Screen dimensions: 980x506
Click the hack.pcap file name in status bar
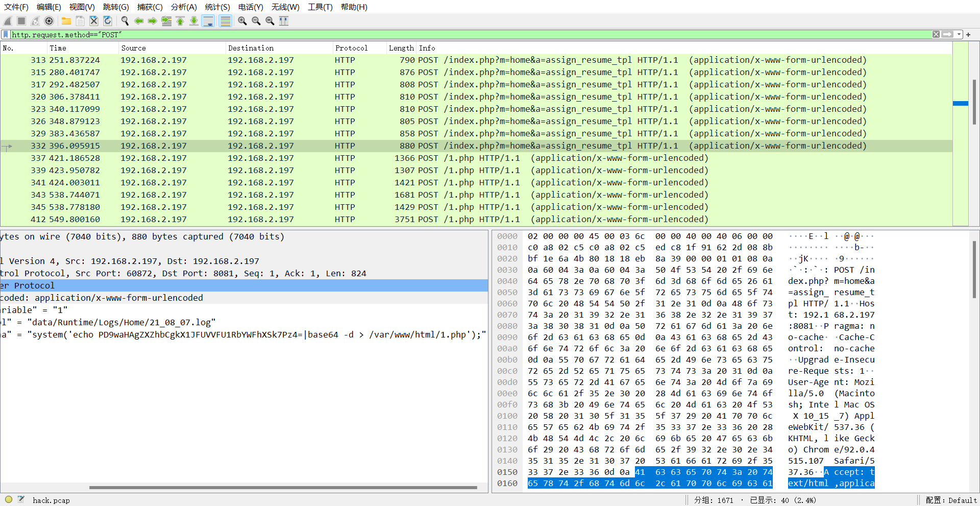[51, 500]
